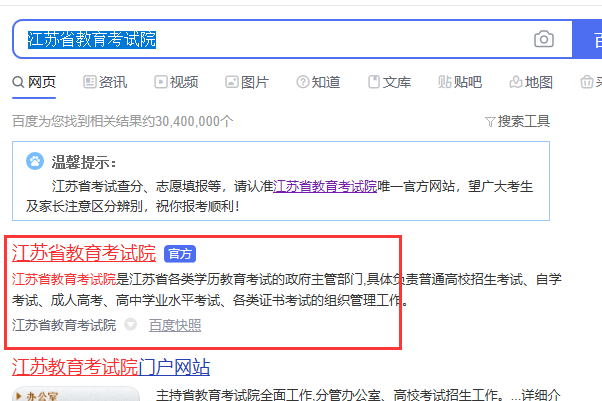Open the 江苏省教育考试院 official result title
The width and height of the screenshot is (602, 401).
point(84,253)
